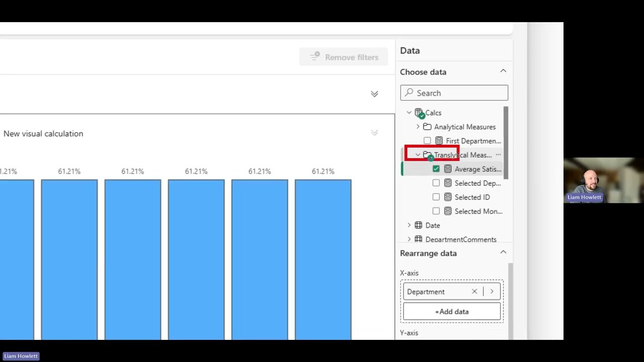Click the Selected Month measure calculator icon
Screen dimensions: 644x362
pos(448,211)
